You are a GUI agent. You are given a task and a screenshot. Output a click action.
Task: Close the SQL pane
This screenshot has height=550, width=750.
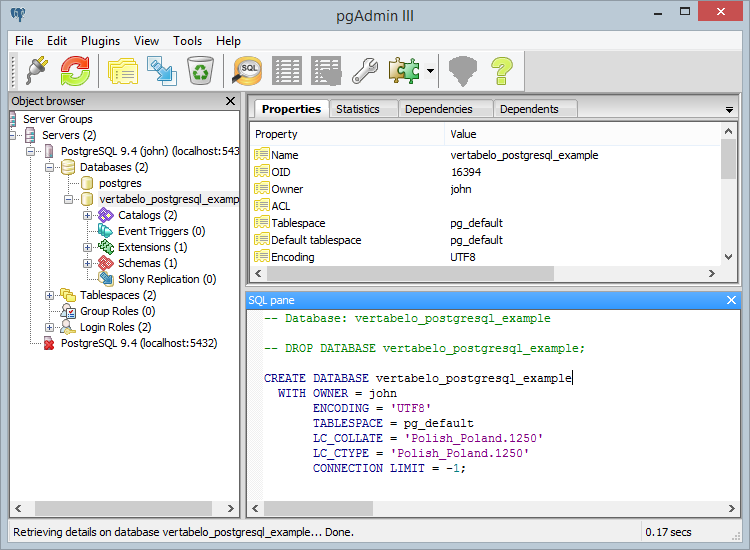[x=731, y=300]
